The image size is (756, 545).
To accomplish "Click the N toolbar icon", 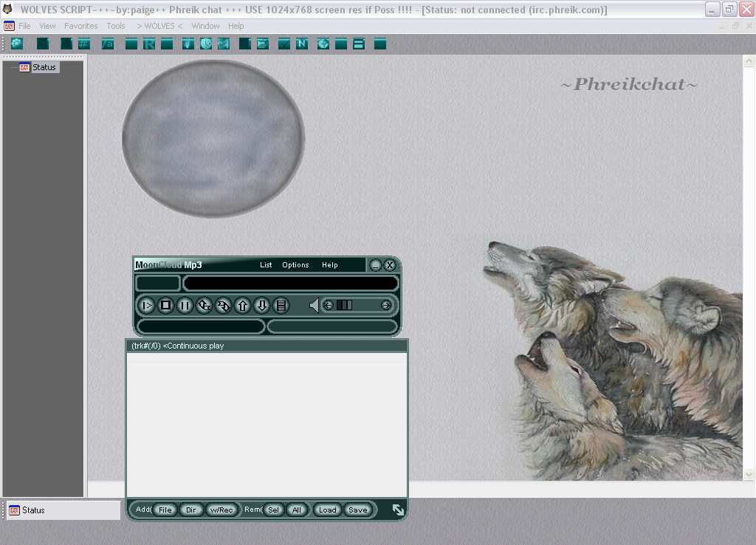I will [302, 44].
